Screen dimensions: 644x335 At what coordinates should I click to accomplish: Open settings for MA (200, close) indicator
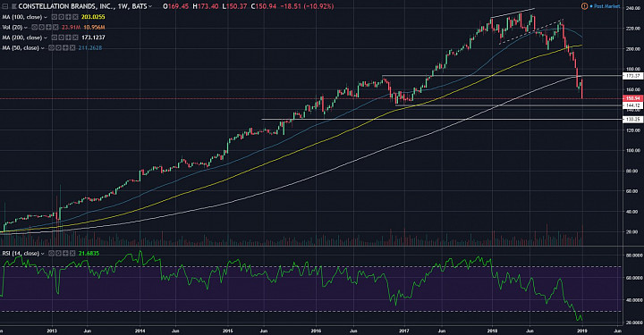tap(61, 38)
